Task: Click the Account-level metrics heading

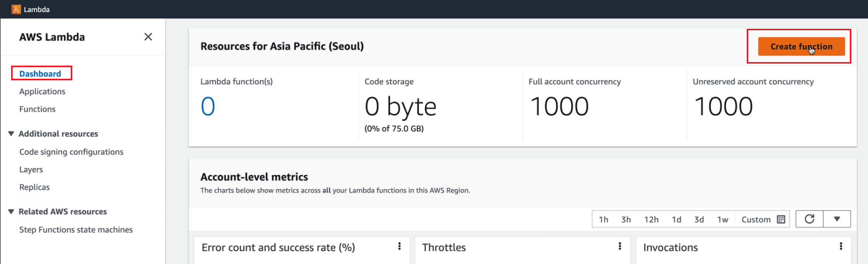Action: 254,177
